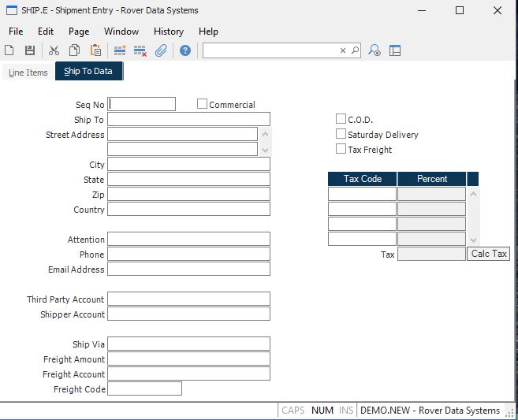Click the Save disk icon
This screenshot has height=420, width=518.
coord(30,50)
